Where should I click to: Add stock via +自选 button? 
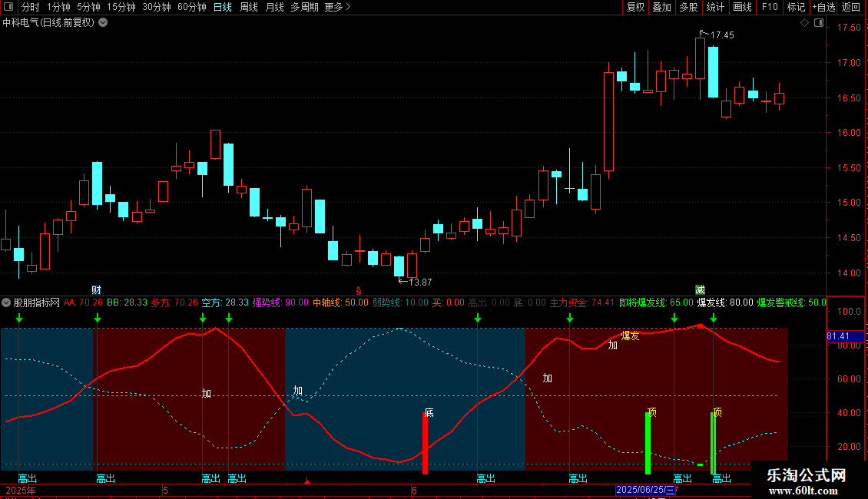click(823, 7)
